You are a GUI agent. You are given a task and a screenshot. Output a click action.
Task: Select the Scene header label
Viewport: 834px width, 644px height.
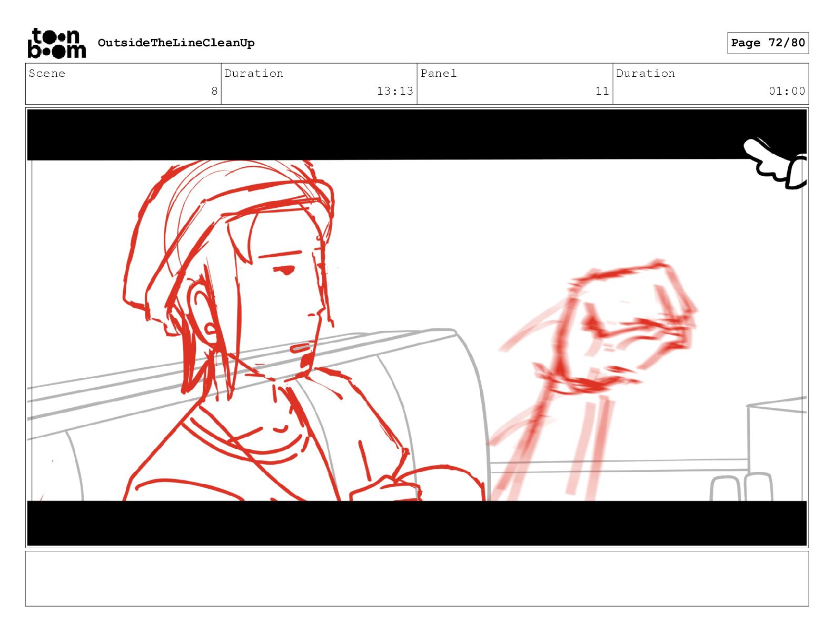coord(47,73)
